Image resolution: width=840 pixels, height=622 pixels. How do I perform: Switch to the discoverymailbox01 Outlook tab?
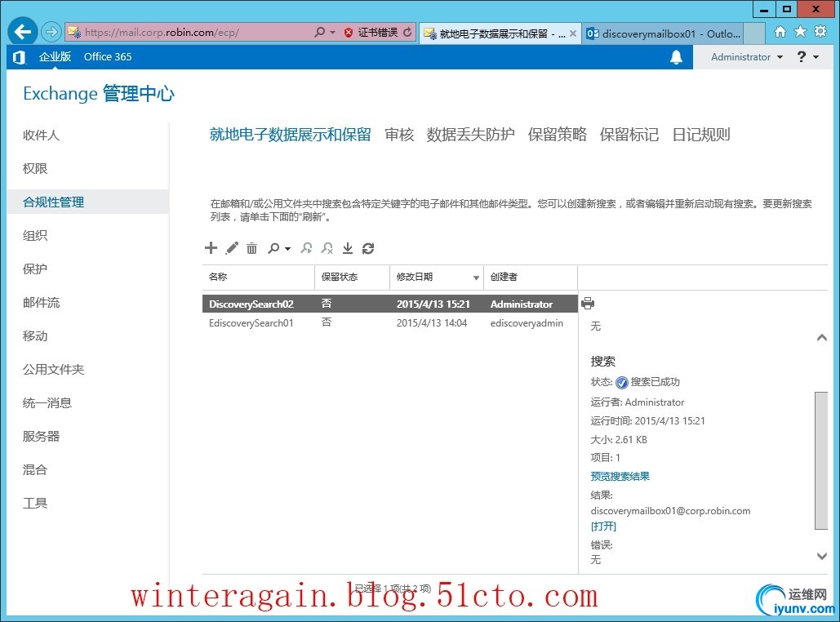tap(663, 33)
